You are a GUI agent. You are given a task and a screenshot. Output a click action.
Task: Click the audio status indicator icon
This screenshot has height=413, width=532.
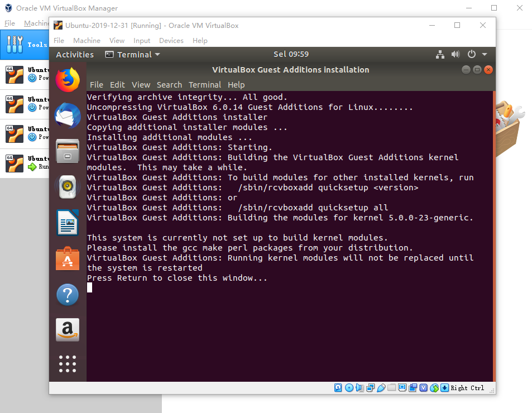[360, 388]
